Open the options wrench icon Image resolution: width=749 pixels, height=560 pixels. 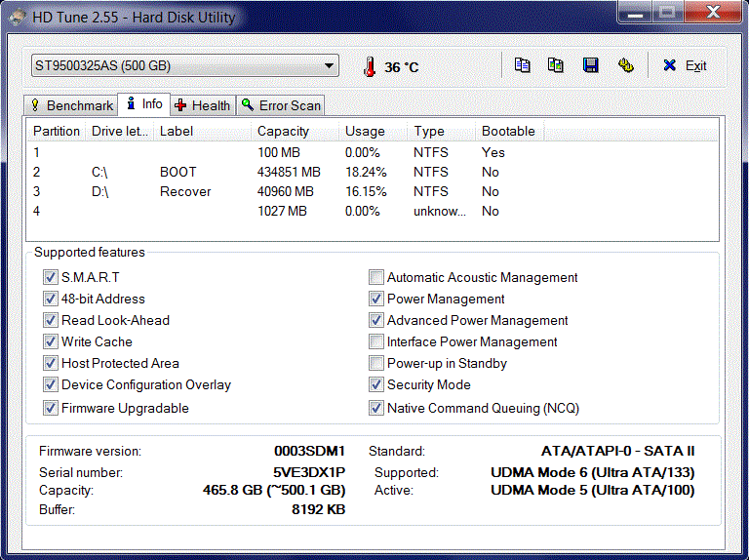625,65
